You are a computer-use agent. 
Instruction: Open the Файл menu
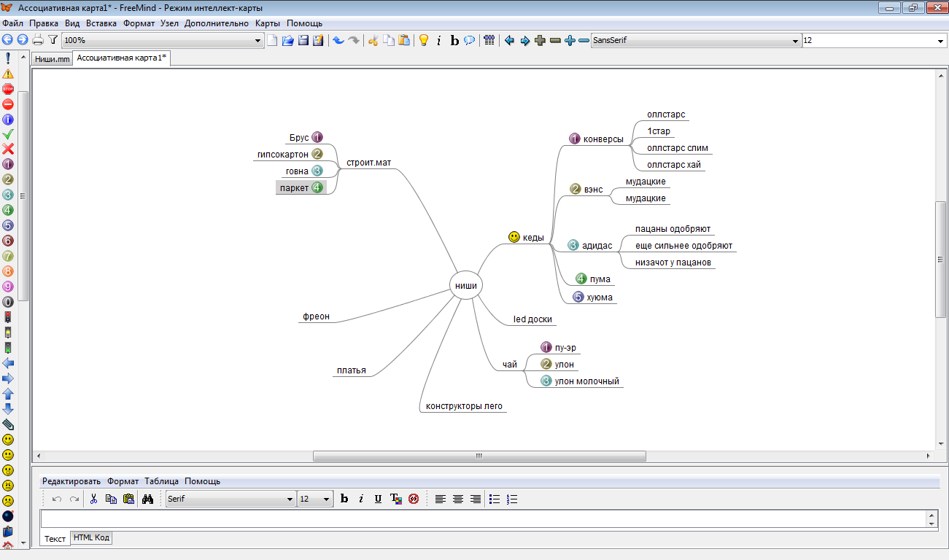(x=13, y=23)
